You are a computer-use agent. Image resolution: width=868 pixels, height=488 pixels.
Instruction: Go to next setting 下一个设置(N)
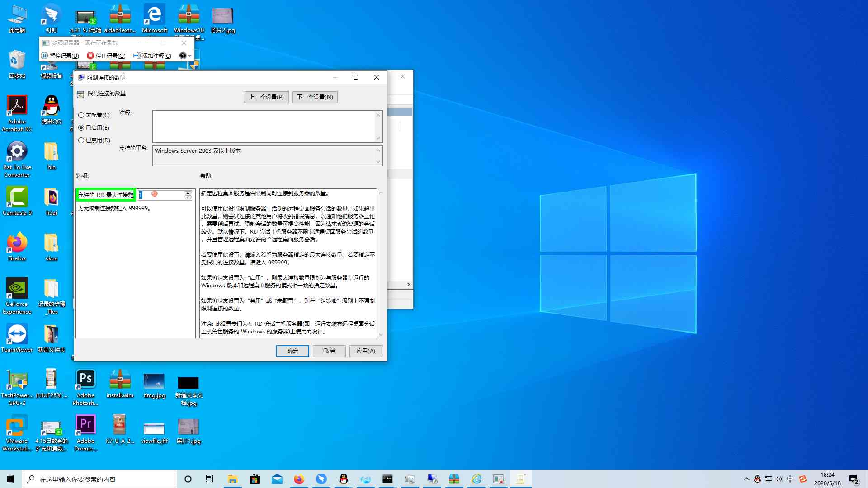[x=315, y=97]
